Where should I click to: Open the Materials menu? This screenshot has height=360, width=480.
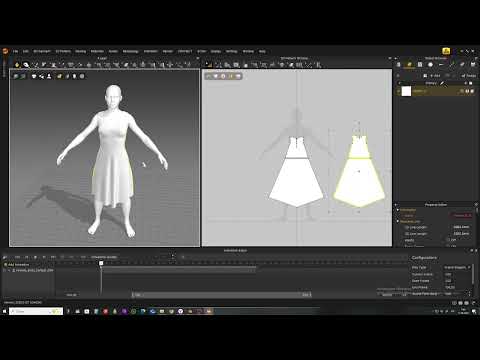click(x=97, y=51)
